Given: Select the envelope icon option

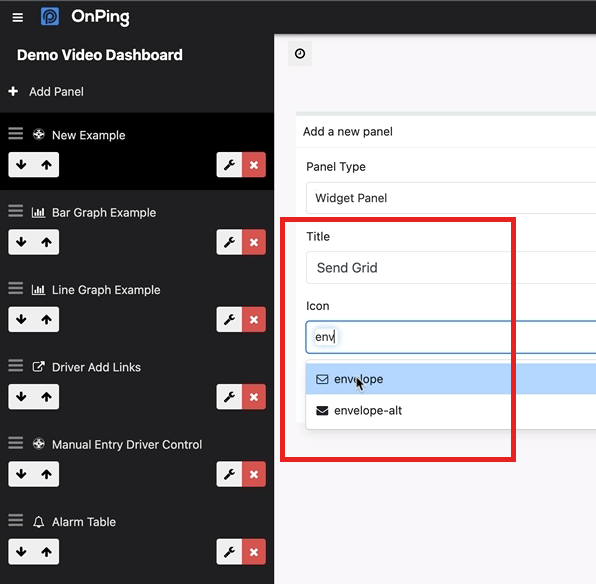Looking at the screenshot, I should point(451,379).
